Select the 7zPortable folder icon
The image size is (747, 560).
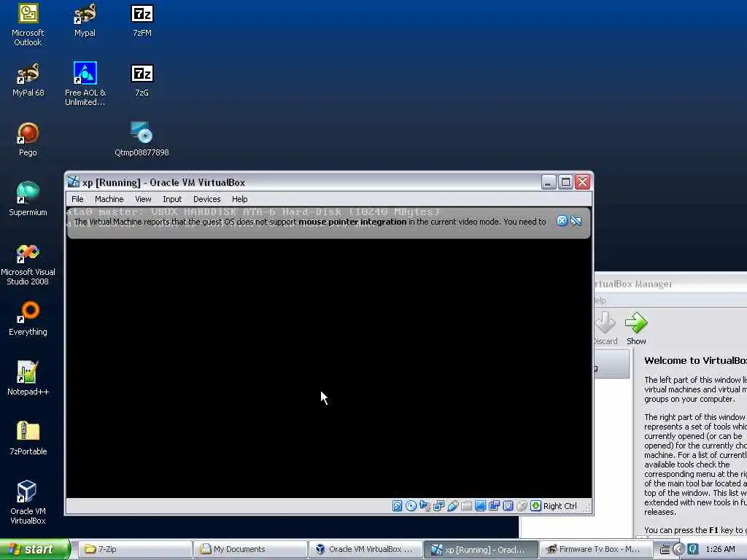pos(28,438)
